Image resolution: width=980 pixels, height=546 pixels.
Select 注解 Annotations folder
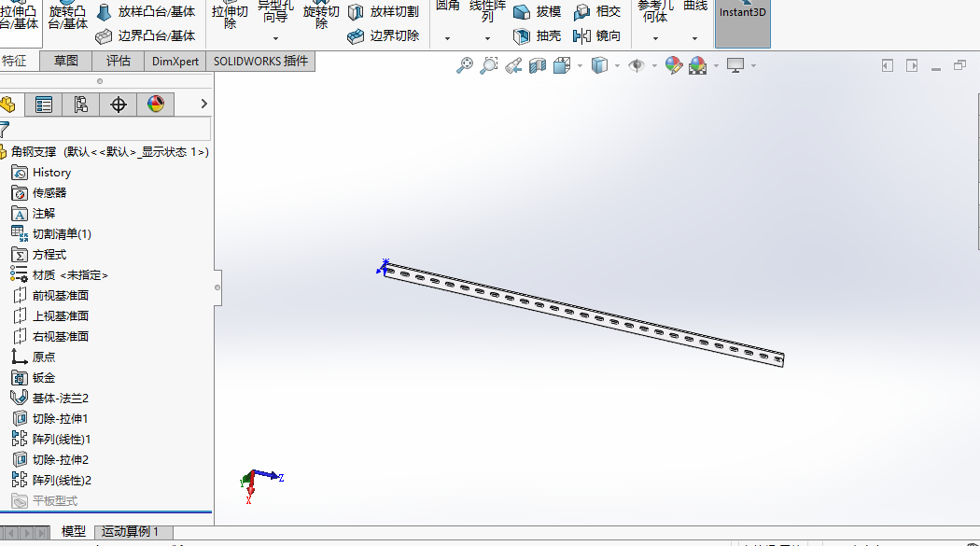pos(34,214)
